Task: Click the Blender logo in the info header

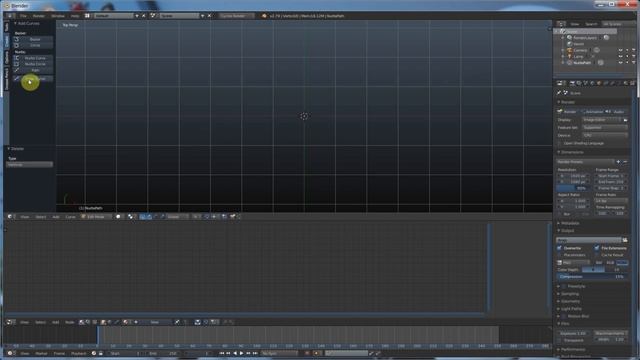Action: [x=264, y=16]
